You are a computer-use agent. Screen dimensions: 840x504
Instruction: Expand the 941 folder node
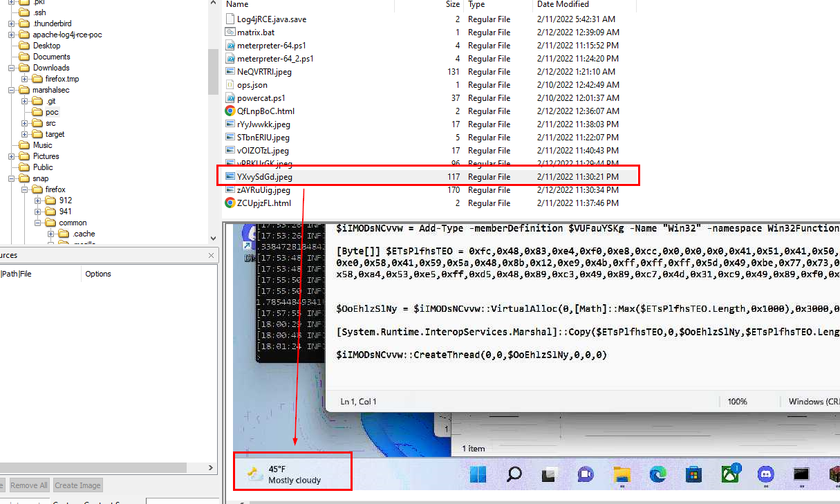[38, 212]
